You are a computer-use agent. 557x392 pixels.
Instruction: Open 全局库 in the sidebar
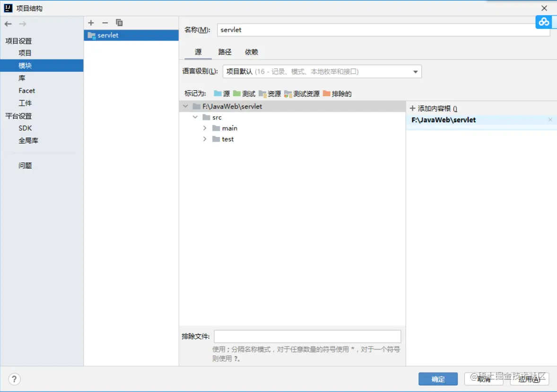[x=28, y=140]
